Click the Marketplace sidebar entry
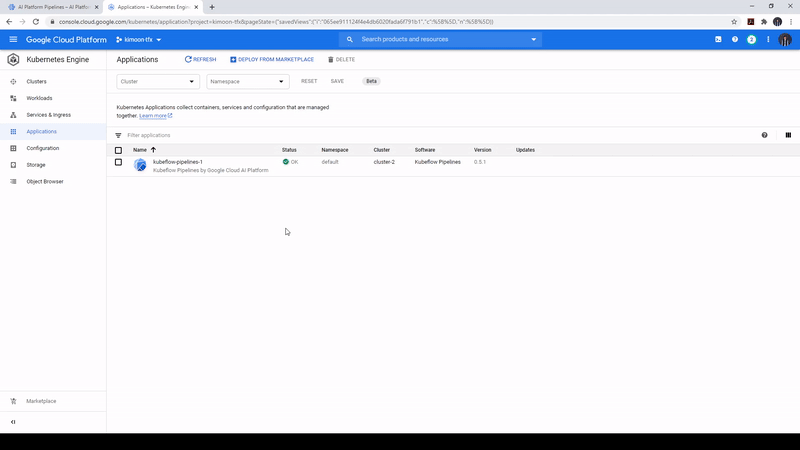This screenshot has height=450, width=800. [41, 401]
